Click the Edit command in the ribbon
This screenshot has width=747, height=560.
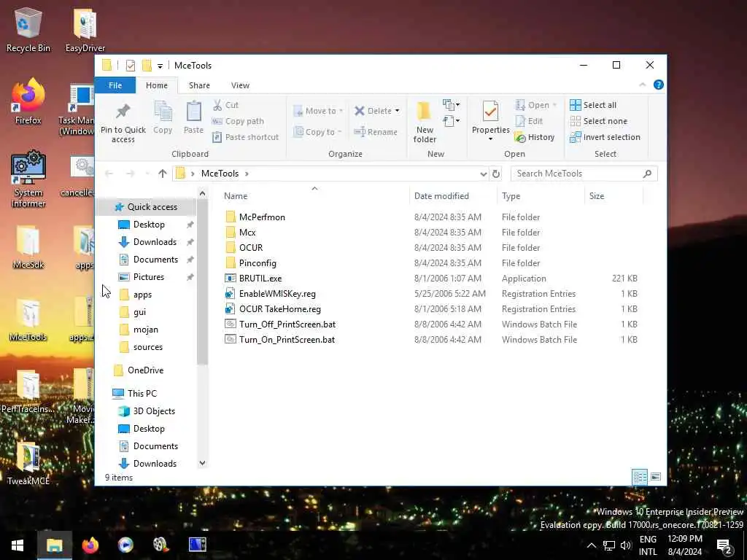pyautogui.click(x=529, y=121)
